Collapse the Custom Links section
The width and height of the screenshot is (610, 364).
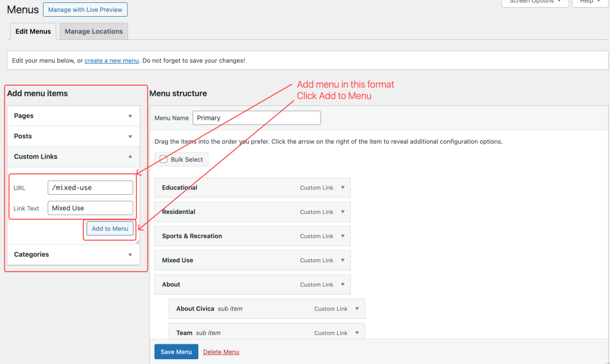point(130,157)
